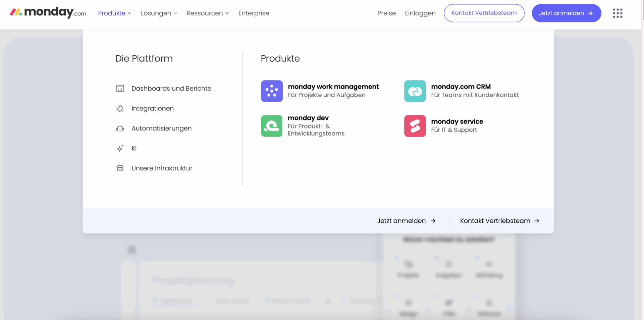Image resolution: width=644 pixels, height=320 pixels.
Task: Click 'Für Produkt- & Entwicklungsteams' description
Action: pyautogui.click(x=316, y=130)
